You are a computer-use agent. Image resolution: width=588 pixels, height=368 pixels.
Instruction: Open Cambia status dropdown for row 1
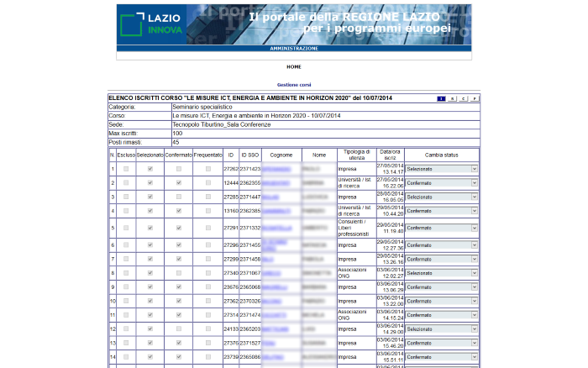(442, 169)
